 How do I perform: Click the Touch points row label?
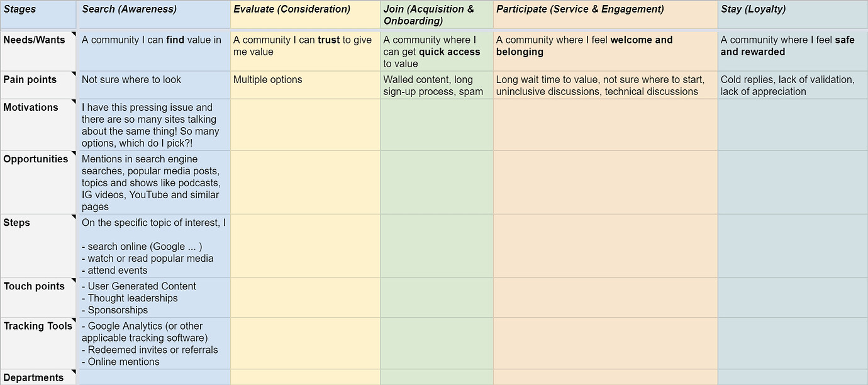click(x=38, y=298)
